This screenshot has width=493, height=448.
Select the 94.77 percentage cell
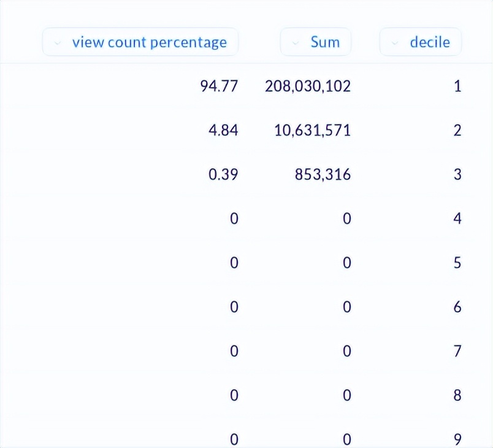219,87
